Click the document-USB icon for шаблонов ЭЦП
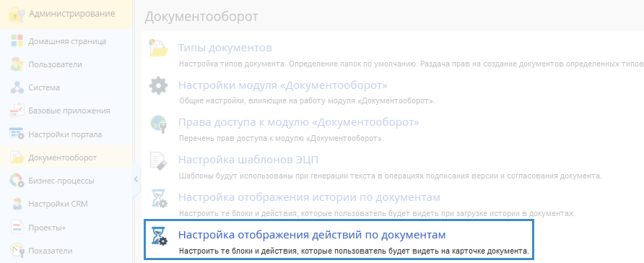 tap(159, 162)
